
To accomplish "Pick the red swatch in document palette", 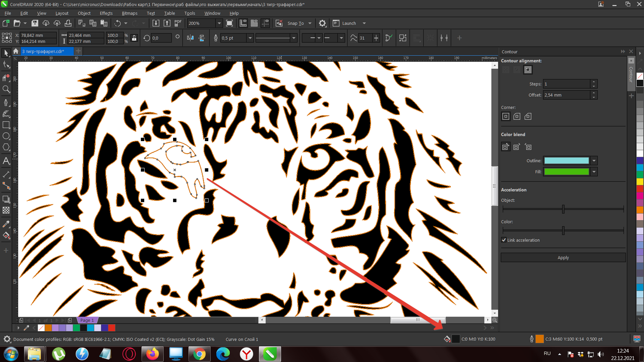I will [x=112, y=328].
